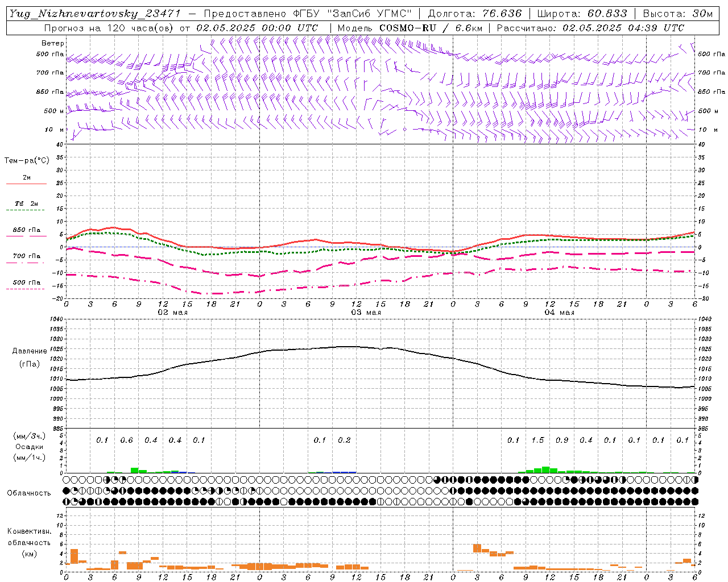Click the (мм/1ч.) units label
This screenshot has width=728, height=582.
(29, 458)
